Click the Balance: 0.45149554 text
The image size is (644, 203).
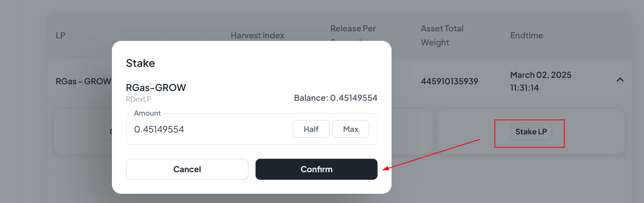coord(335,98)
